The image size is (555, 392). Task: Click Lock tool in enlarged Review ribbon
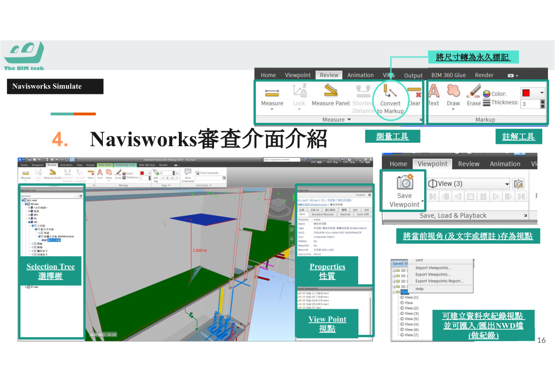click(299, 97)
